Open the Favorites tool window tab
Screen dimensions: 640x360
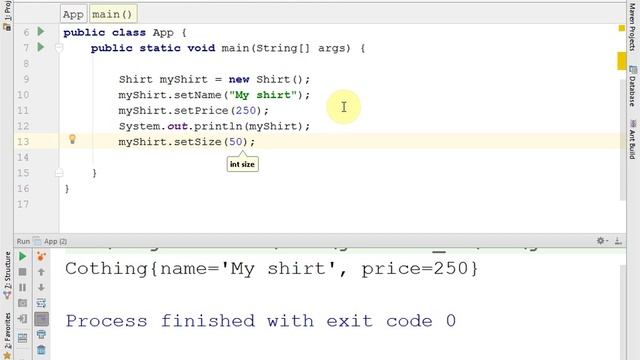click(x=7, y=335)
